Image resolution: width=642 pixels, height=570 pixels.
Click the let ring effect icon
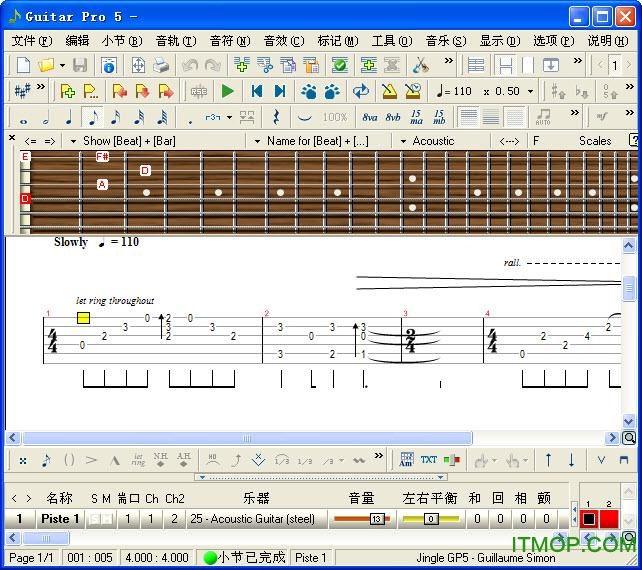[138, 460]
